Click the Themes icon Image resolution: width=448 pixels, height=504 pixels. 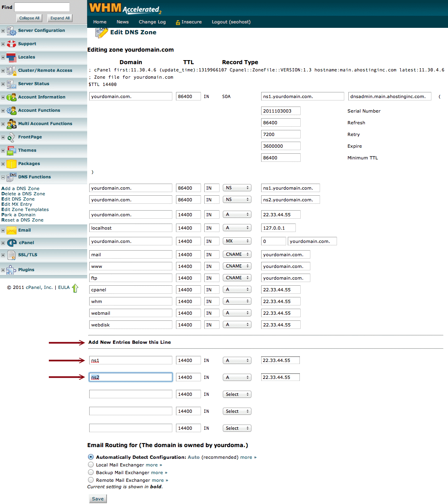click(x=11, y=151)
